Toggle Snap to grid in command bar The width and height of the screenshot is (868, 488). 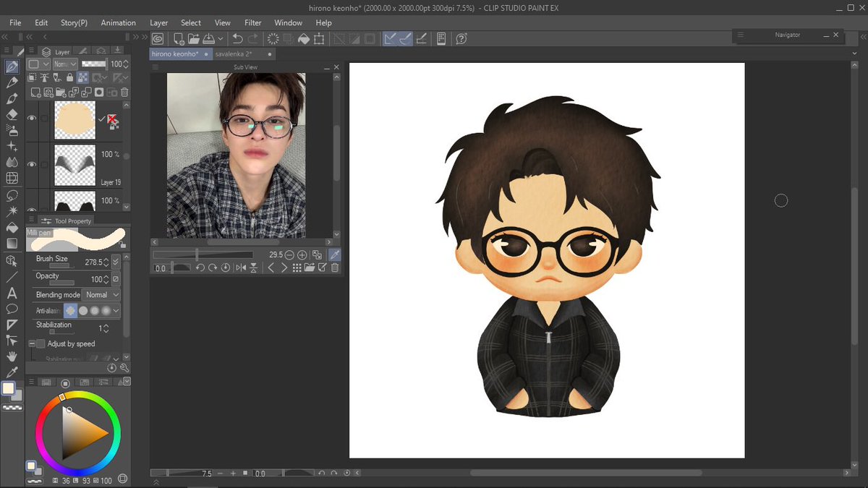422,39
